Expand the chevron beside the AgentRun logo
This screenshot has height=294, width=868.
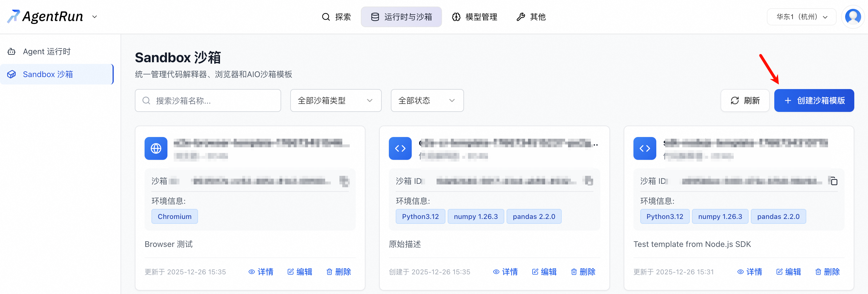click(95, 17)
